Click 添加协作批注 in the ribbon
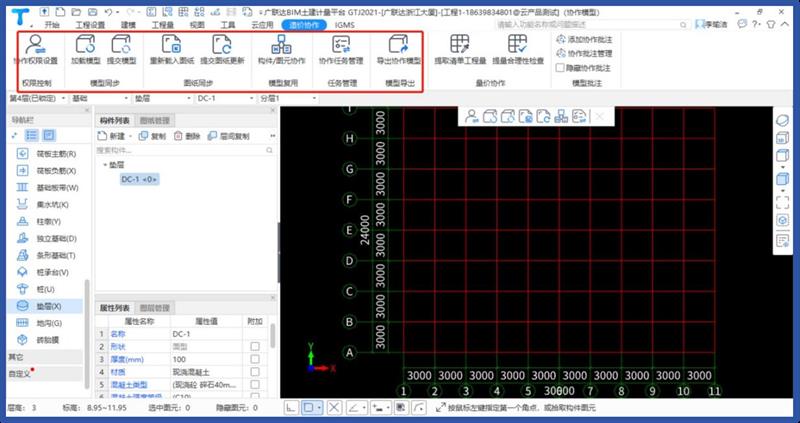This screenshot has height=423, width=800. pyautogui.click(x=584, y=39)
